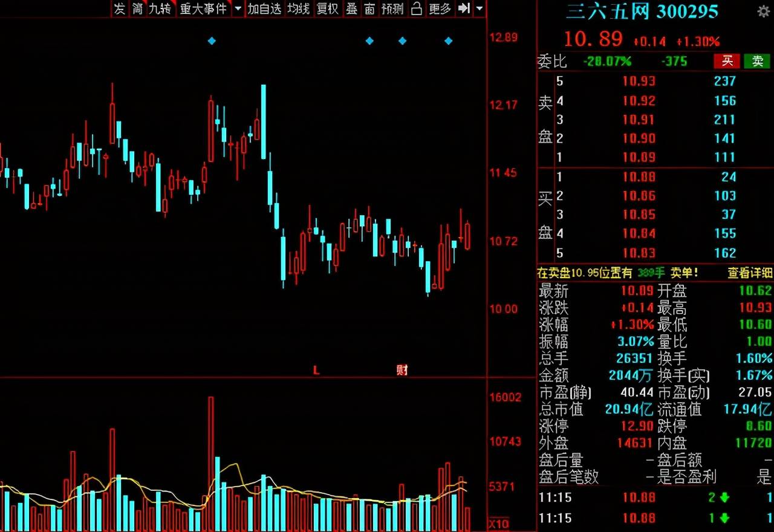Click the 发 toolbar icon
The width and height of the screenshot is (774, 532).
pos(120,8)
